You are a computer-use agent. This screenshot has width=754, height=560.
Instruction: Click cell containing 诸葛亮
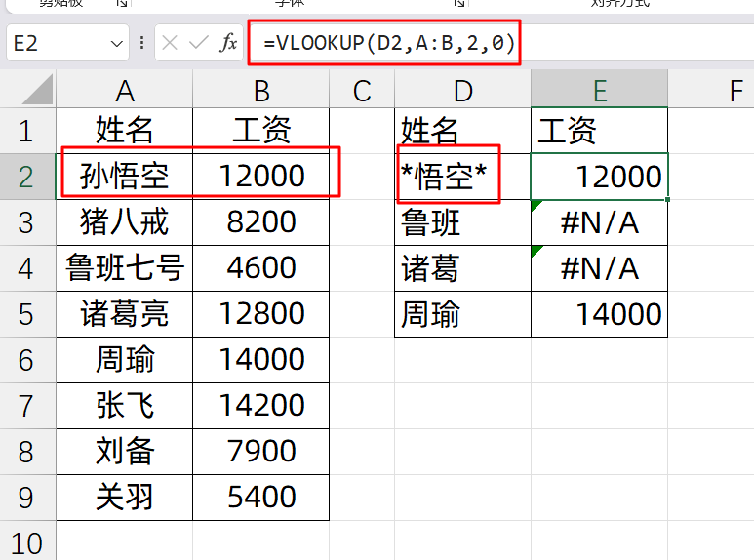click(125, 314)
